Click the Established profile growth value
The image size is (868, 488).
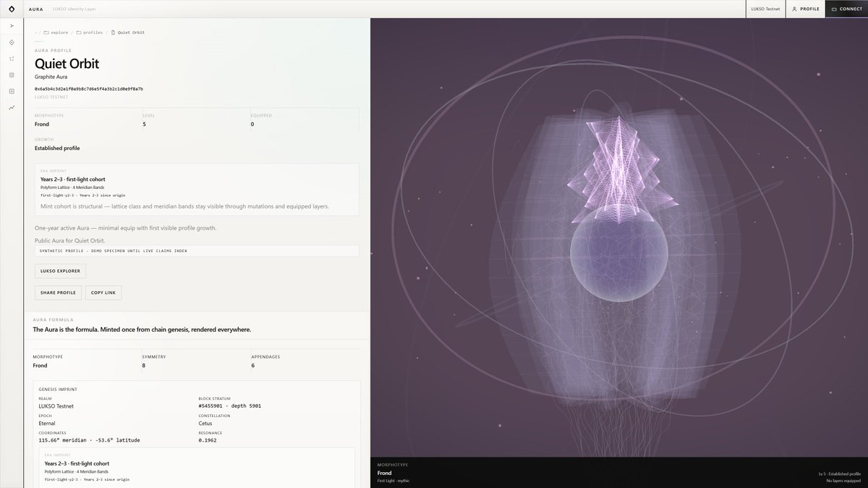coord(57,148)
